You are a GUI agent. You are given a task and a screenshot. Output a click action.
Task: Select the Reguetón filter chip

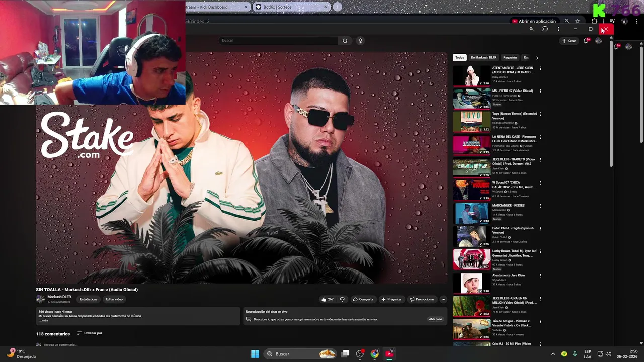coord(510,58)
